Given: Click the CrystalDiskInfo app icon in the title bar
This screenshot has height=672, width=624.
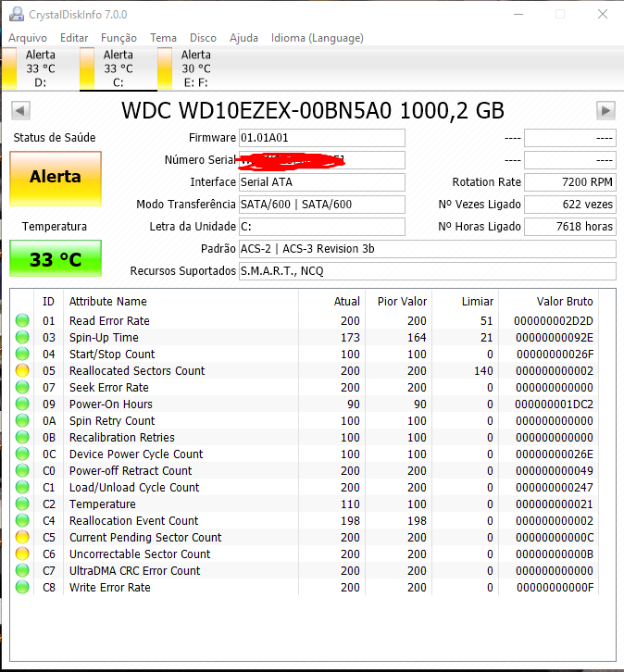Looking at the screenshot, I should tap(17, 14).
